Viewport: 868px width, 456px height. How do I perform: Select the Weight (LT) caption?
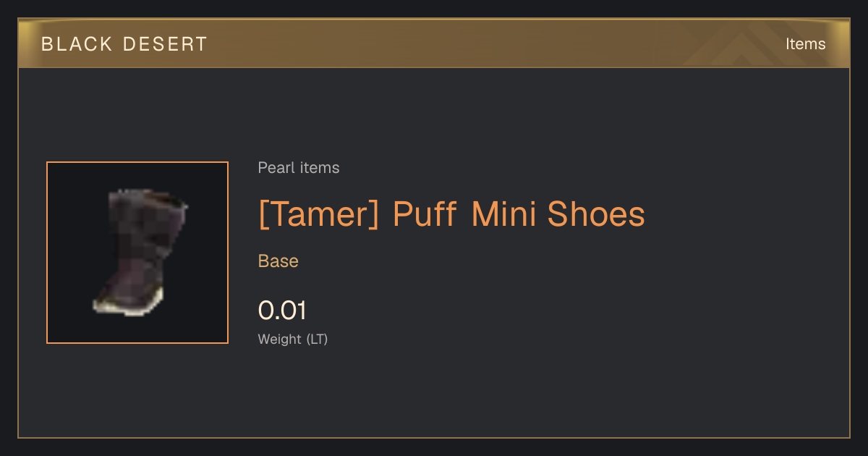click(x=293, y=339)
